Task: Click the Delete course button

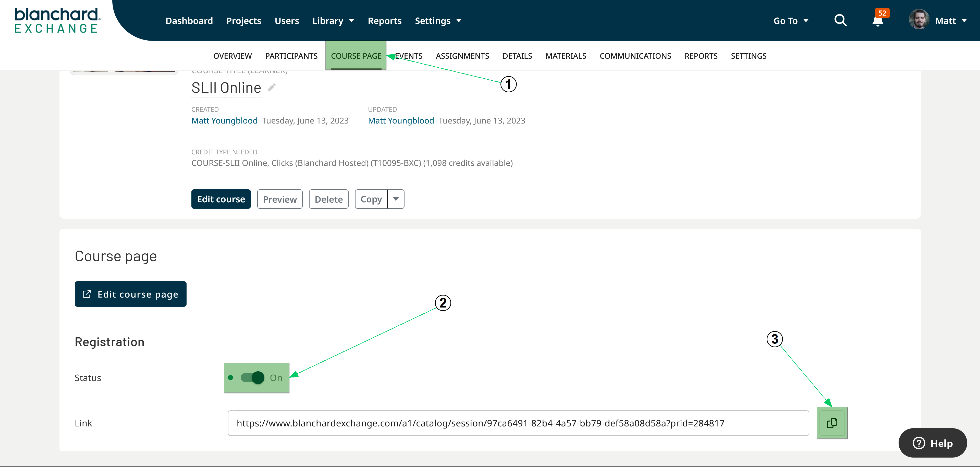Action: (328, 199)
